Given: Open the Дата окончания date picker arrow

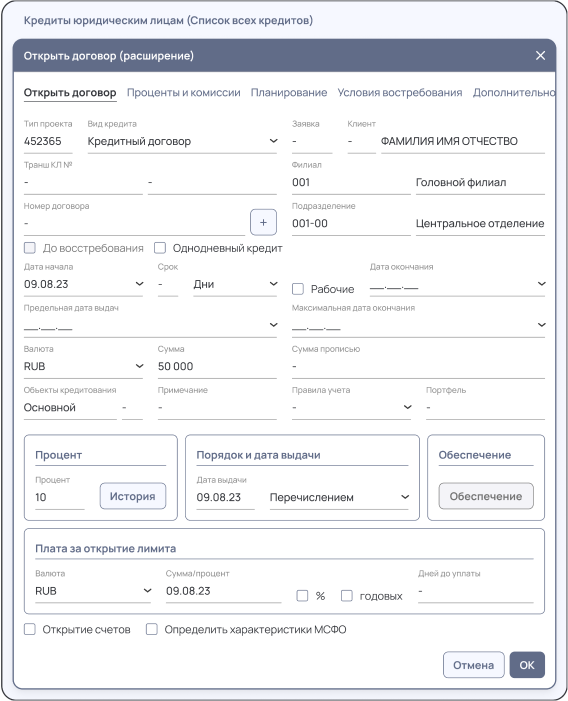Looking at the screenshot, I should pos(542,284).
